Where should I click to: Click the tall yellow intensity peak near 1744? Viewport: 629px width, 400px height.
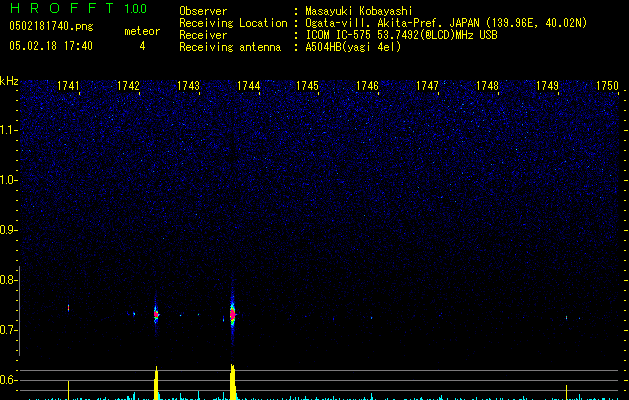tap(233, 382)
